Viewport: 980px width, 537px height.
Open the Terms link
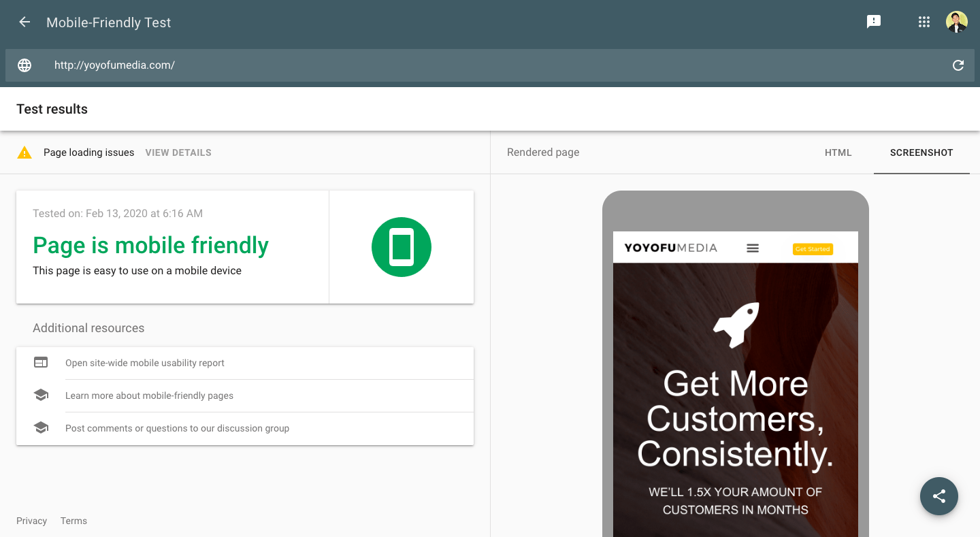click(x=73, y=521)
